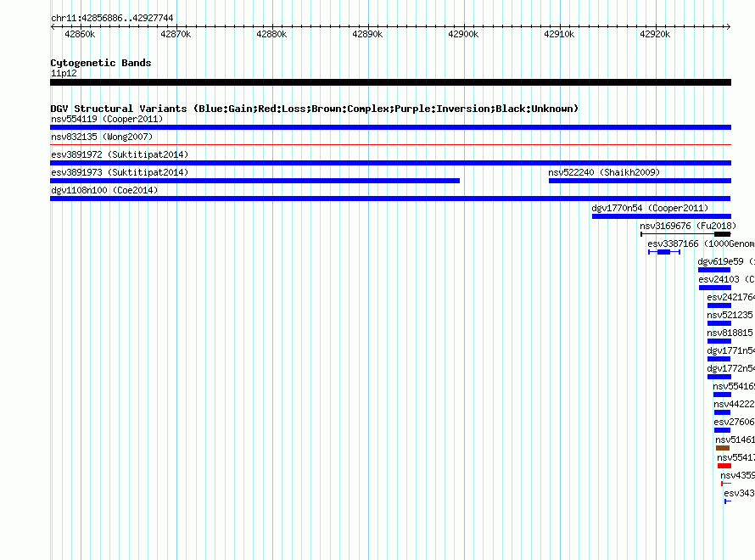Open variant label esv3891972 (Suktitipat2014)
This screenshot has width=755, height=560.
click(x=120, y=154)
